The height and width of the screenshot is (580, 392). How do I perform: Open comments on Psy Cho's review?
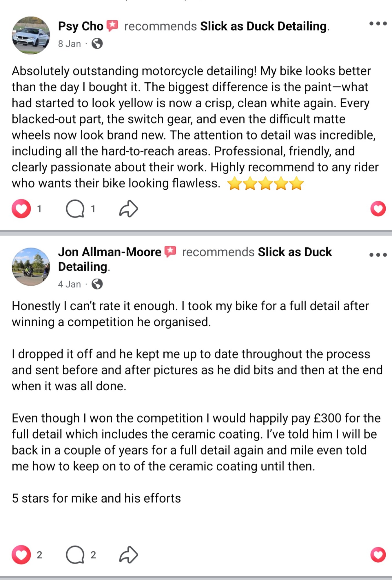[x=75, y=209]
